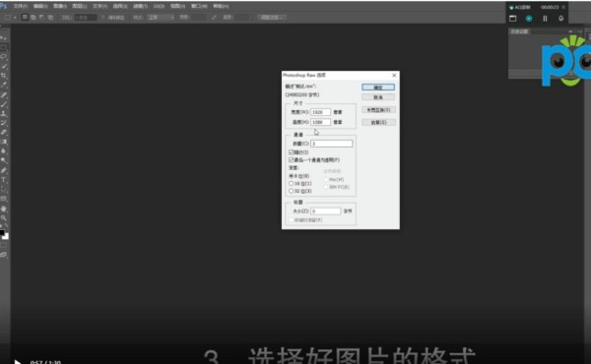Select the Pen tool
Screen dimensions: 591x364
coord(4,170)
